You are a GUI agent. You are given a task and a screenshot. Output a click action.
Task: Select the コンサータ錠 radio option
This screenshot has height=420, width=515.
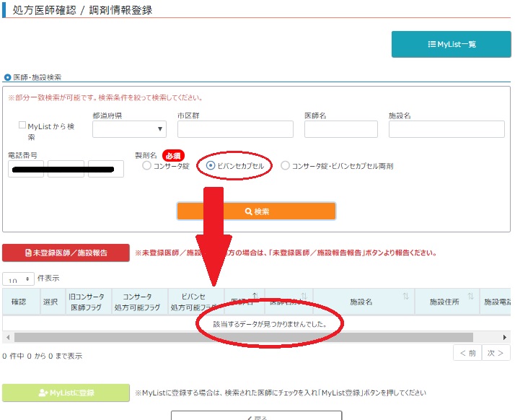coord(147,166)
